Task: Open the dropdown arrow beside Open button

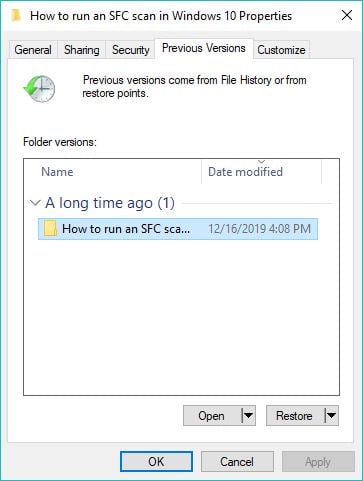Action: (x=248, y=415)
